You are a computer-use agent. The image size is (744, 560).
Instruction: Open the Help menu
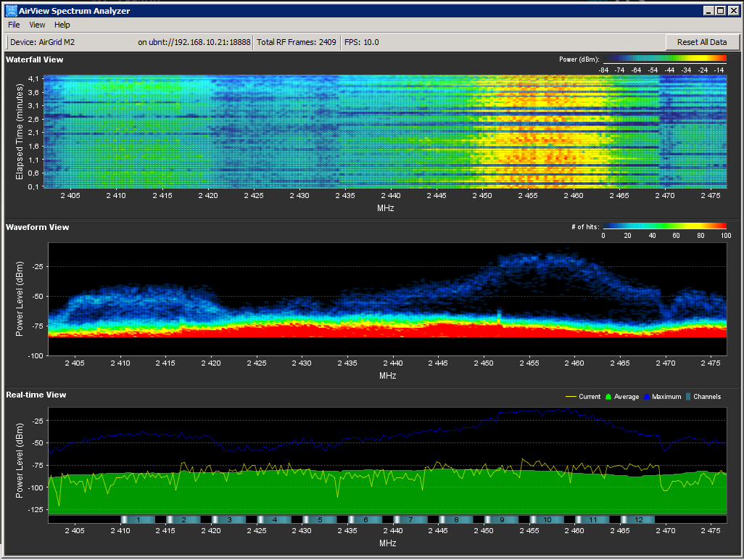tap(62, 25)
